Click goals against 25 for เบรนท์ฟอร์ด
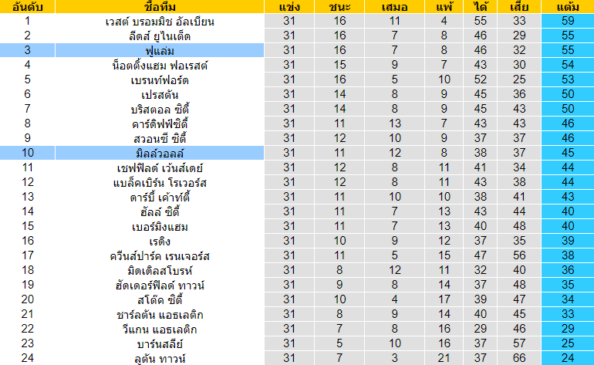The image size is (594, 365). pyautogui.click(x=519, y=80)
